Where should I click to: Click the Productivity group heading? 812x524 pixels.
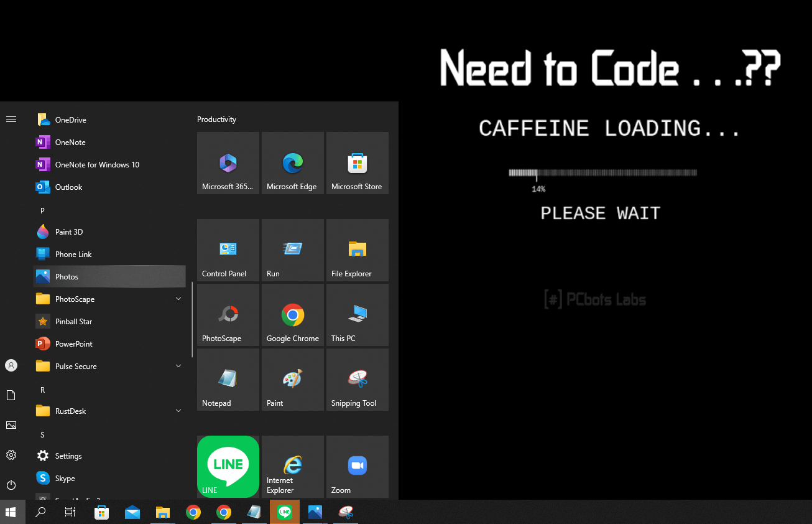217,119
